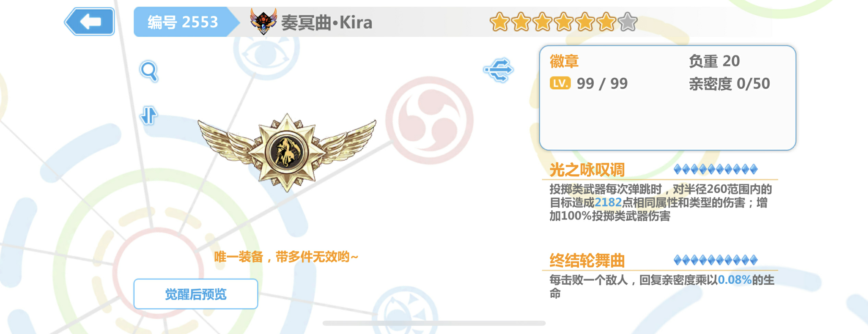
Task: Tap the blue horizontal switch arrows icon
Action: [499, 70]
